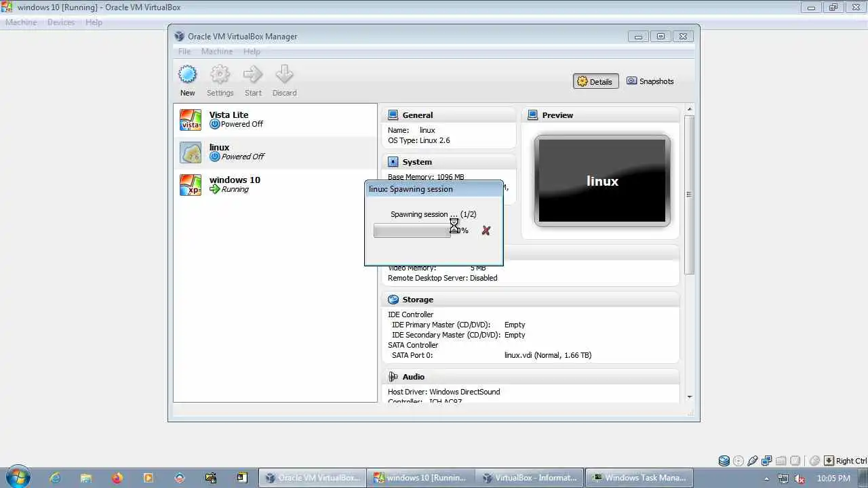Select the Vista Lite virtual machine
Viewport: 868px width, 488px height.
pyautogui.click(x=275, y=120)
